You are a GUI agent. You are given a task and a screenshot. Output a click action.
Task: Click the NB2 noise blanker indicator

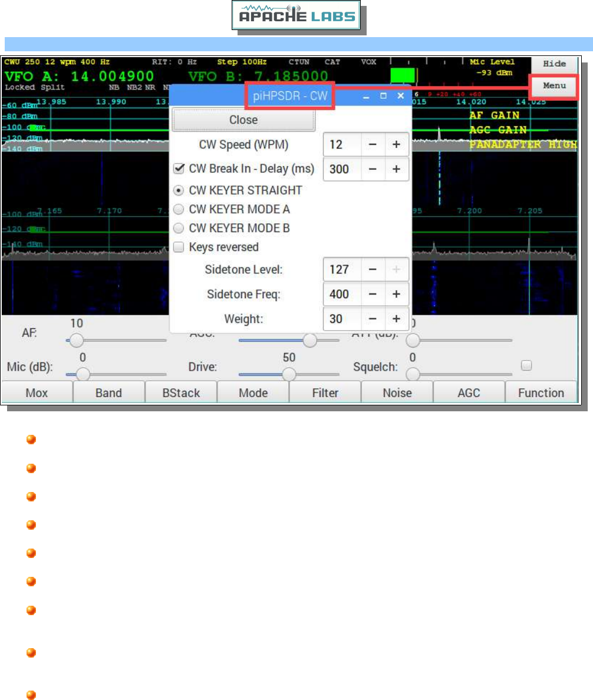click(x=134, y=87)
